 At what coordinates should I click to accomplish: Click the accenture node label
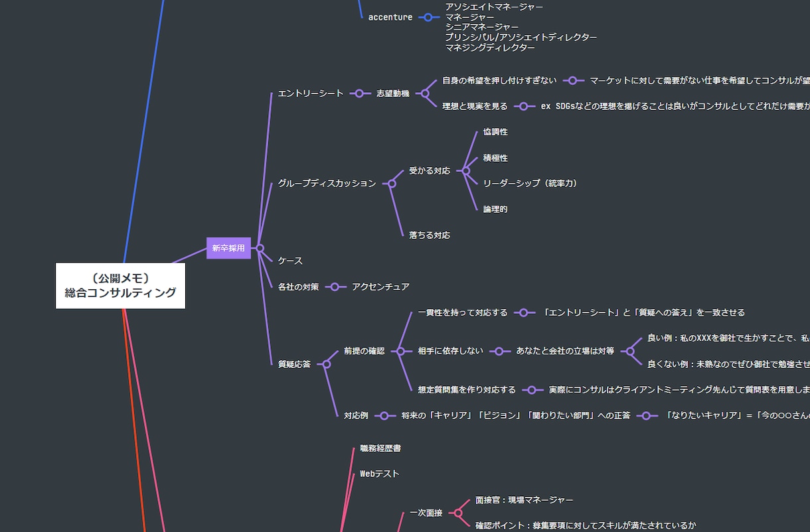390,17
